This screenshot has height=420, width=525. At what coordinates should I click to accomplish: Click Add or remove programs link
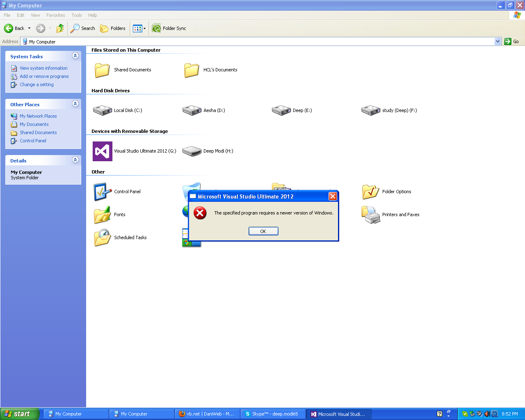[x=44, y=76]
